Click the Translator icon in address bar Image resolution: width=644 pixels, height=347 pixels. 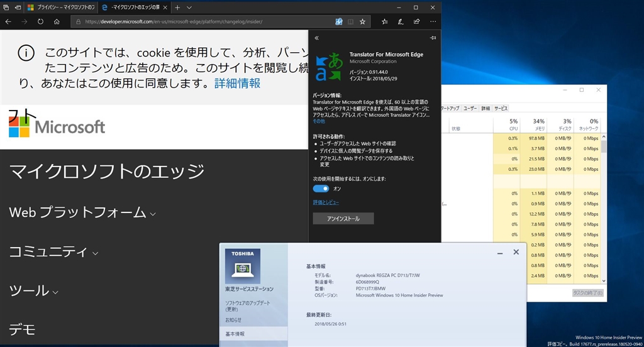tap(339, 21)
